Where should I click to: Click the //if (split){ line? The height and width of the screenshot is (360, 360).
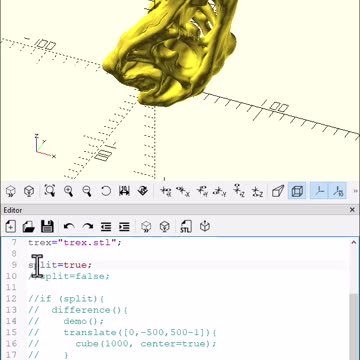67,299
